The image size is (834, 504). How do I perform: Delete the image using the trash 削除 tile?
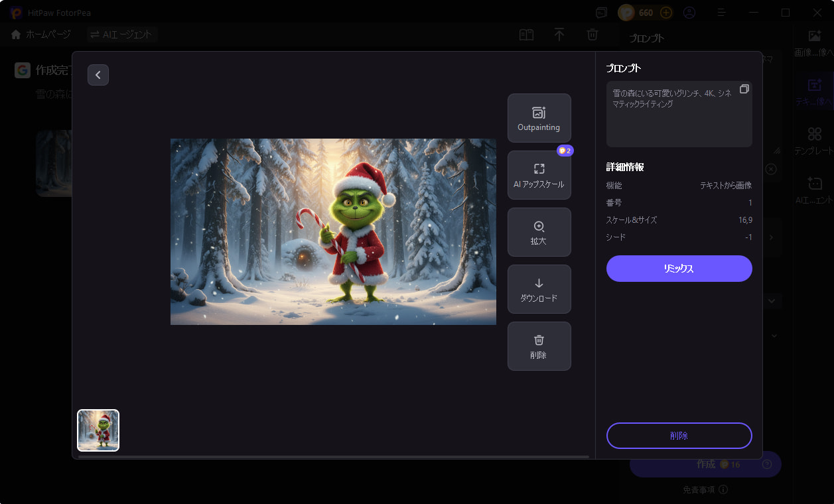point(539,346)
